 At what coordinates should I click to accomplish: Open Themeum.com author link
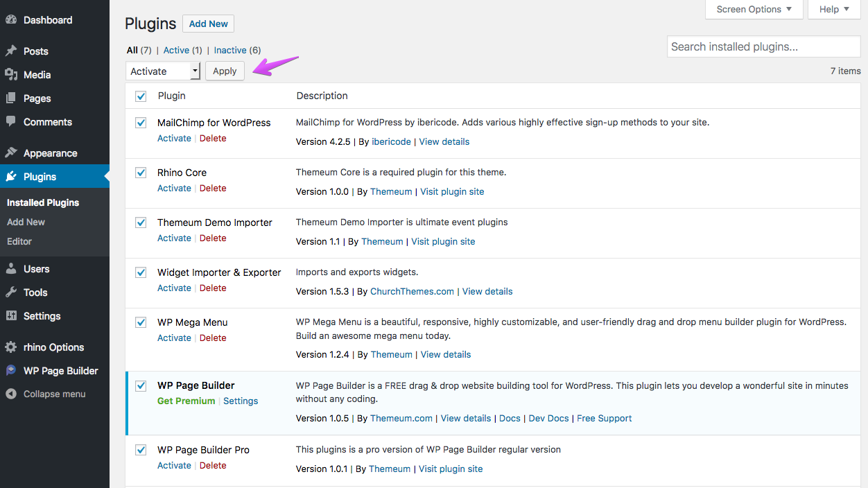pos(401,418)
